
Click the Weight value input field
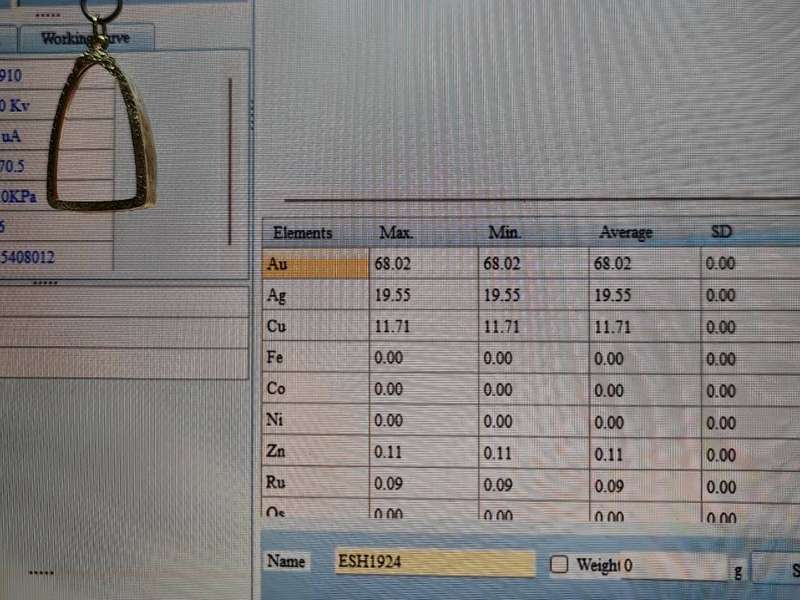[675, 566]
